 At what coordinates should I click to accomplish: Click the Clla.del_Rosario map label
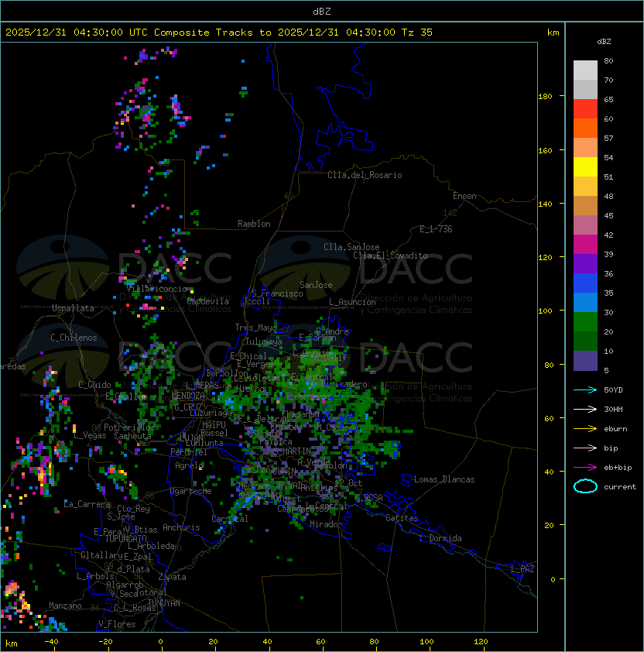pos(365,175)
